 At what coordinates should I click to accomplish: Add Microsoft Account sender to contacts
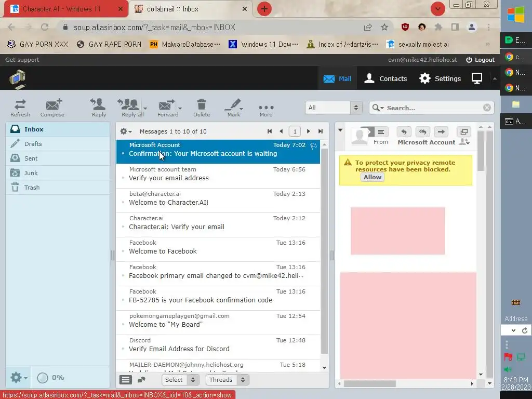[464, 142]
